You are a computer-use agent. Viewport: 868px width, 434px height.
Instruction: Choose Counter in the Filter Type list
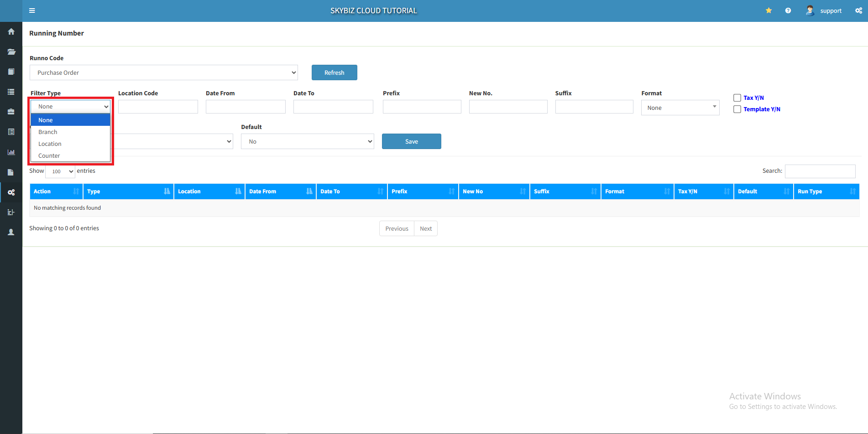49,155
